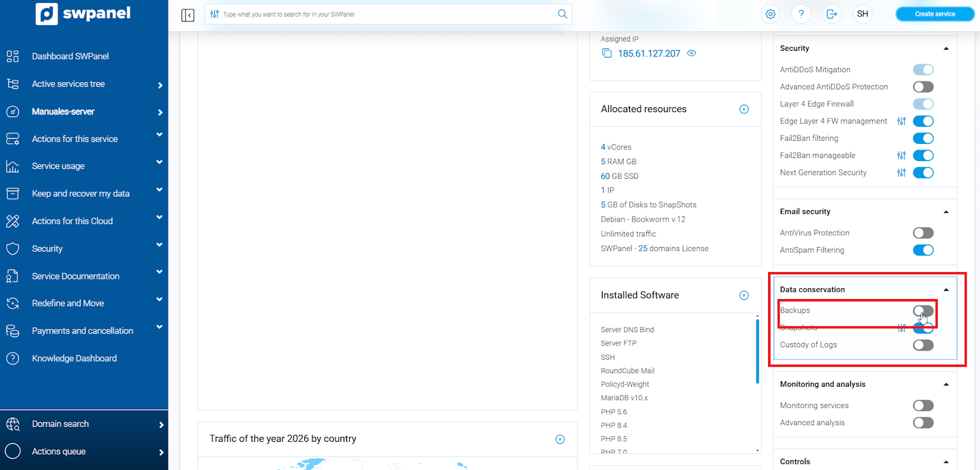Collapse the Security section arrow
Viewport: 980px width, 470px height.
pyautogui.click(x=946, y=48)
